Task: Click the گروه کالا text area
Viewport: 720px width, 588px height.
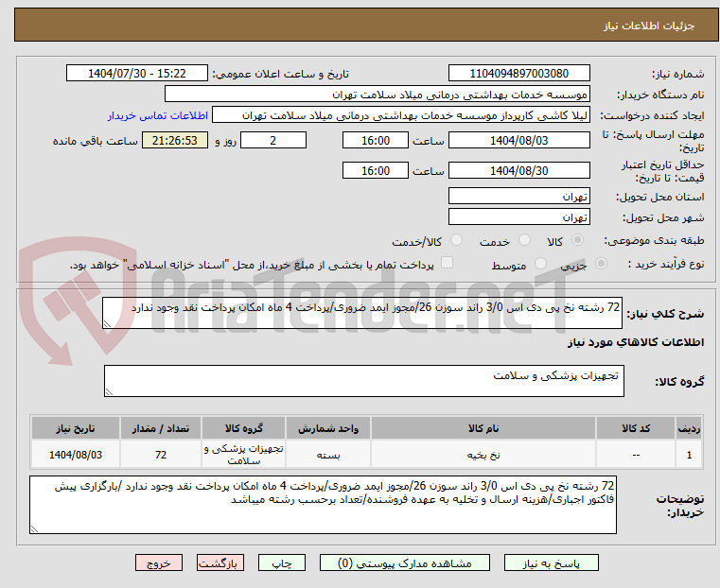Action: (x=362, y=381)
